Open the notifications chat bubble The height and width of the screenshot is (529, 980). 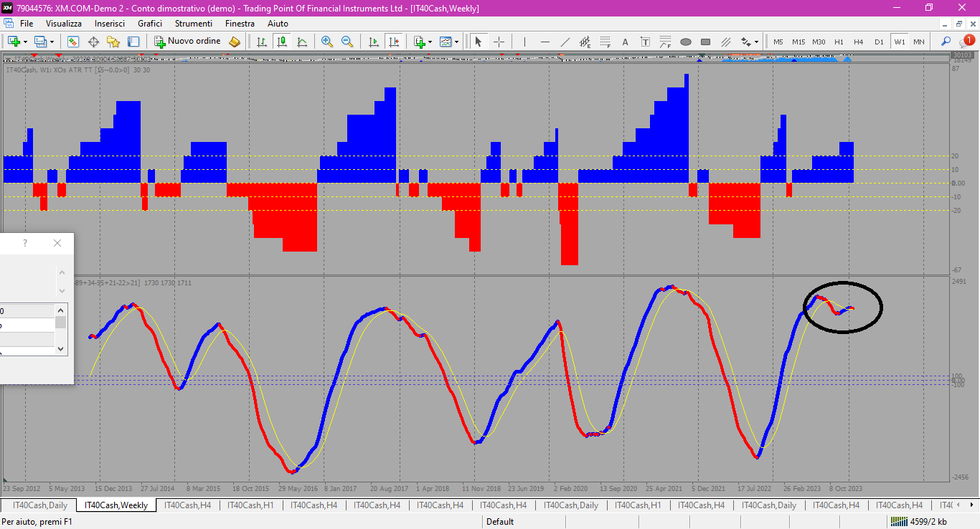tap(966, 42)
